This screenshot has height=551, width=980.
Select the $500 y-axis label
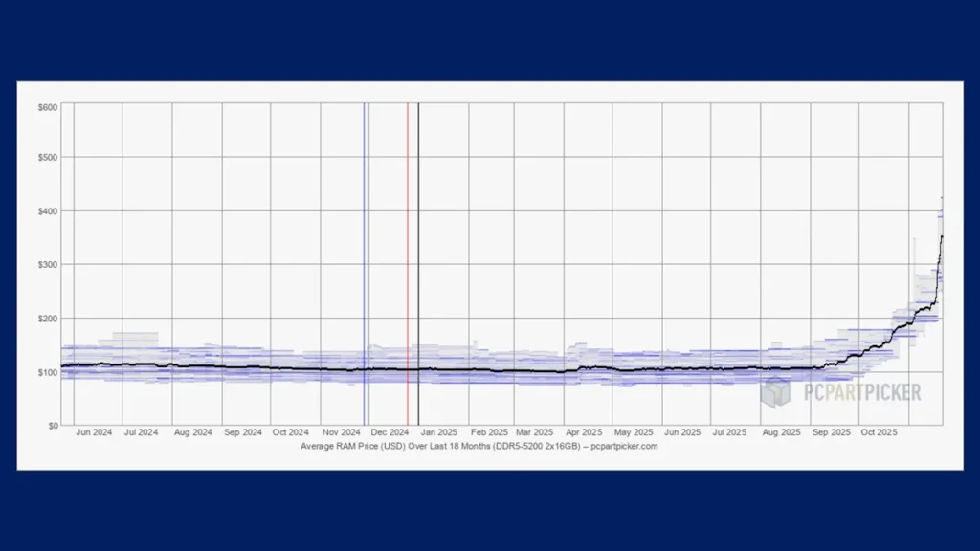pos(48,157)
